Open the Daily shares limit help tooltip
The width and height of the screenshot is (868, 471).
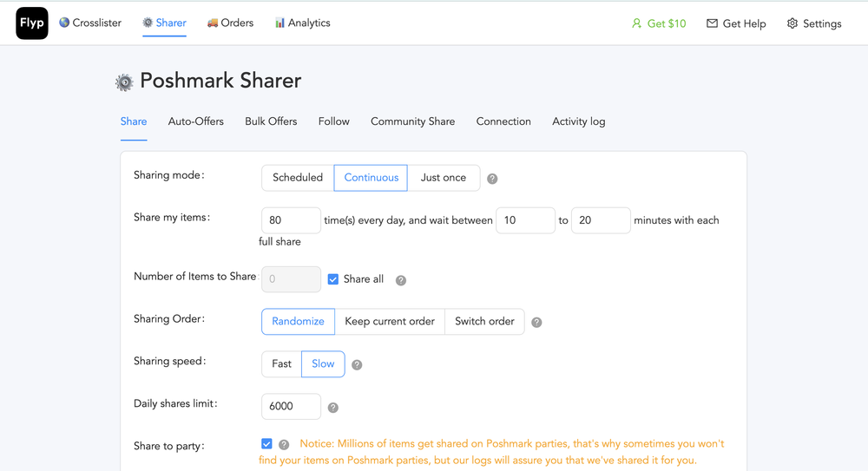pos(332,408)
